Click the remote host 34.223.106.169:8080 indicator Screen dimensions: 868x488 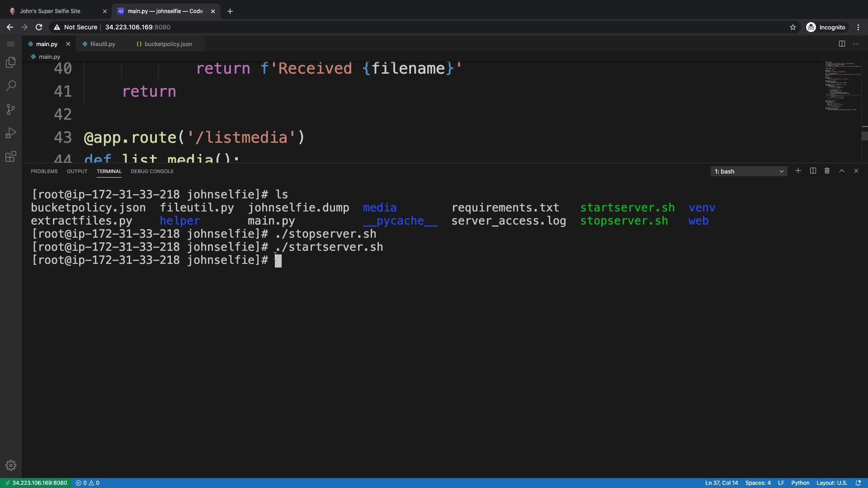[36, 483]
